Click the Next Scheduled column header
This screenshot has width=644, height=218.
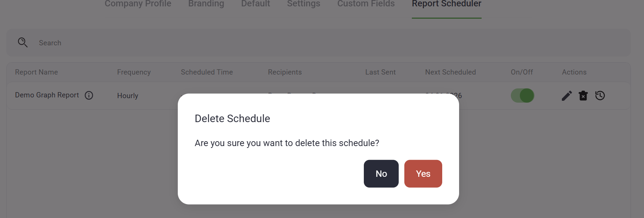point(450,72)
